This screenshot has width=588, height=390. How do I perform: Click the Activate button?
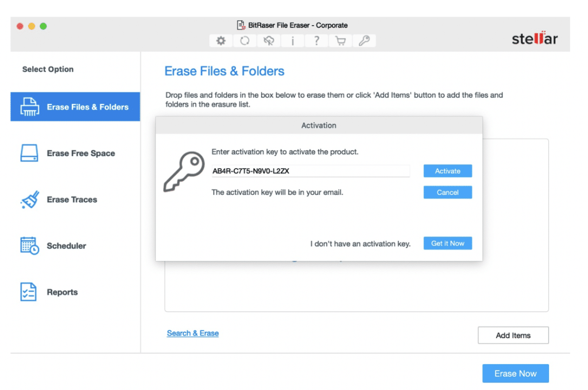(448, 171)
